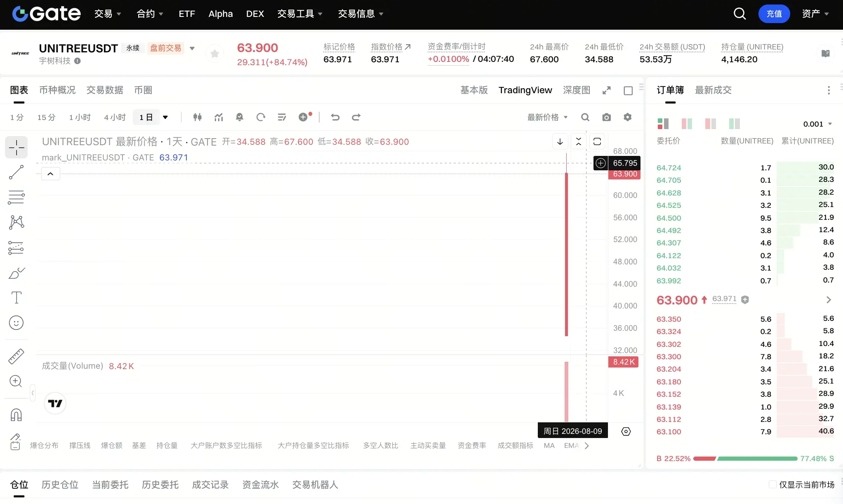Image resolution: width=843 pixels, height=504 pixels.
Task: Open the trading pair selector arrow
Action: 192,48
